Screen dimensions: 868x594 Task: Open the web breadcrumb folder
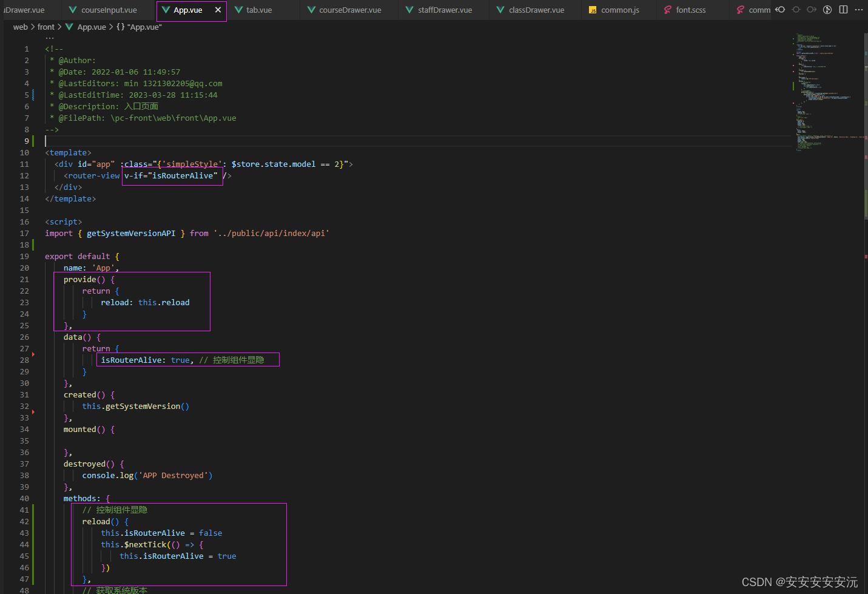tap(21, 27)
